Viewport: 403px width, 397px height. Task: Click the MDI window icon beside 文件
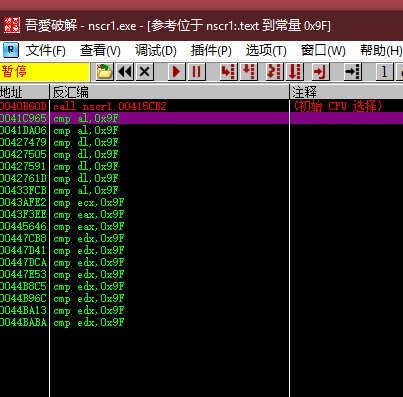(x=11, y=51)
